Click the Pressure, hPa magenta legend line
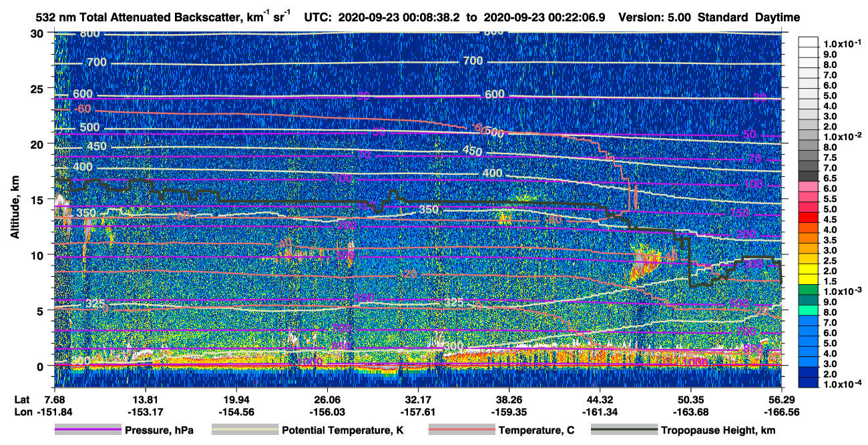This screenshot has height=445, width=868. click(x=89, y=430)
